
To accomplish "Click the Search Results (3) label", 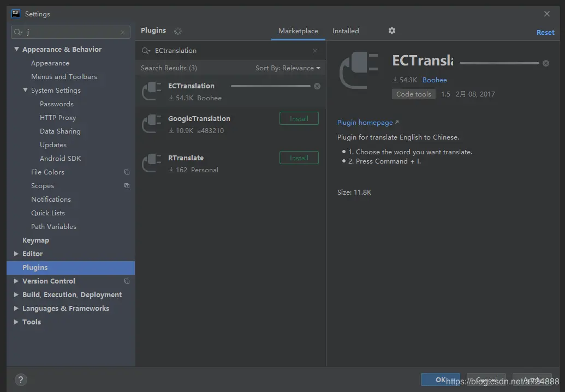I will point(169,68).
